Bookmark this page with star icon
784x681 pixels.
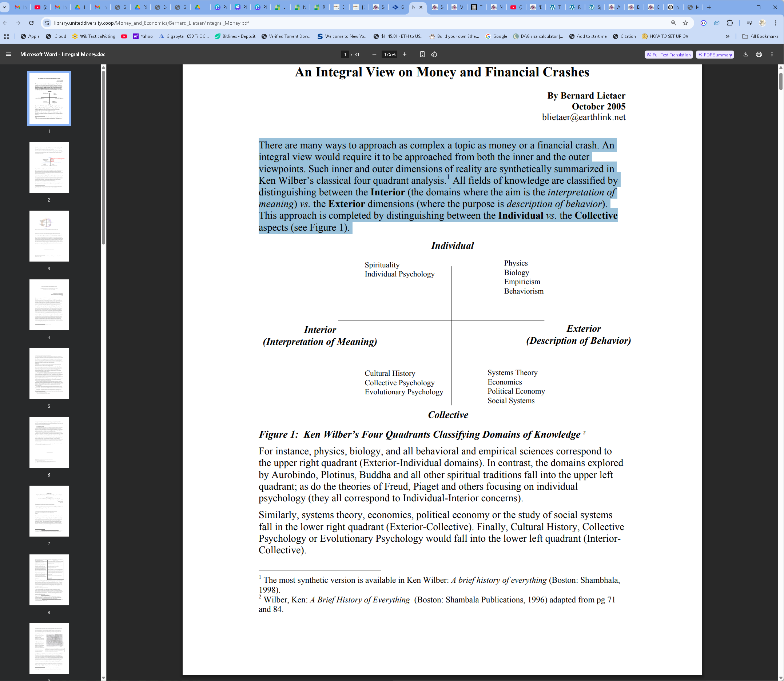tap(685, 23)
